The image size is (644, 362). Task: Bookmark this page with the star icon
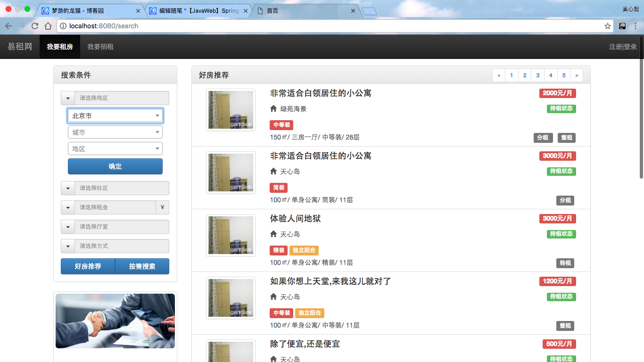pyautogui.click(x=608, y=26)
